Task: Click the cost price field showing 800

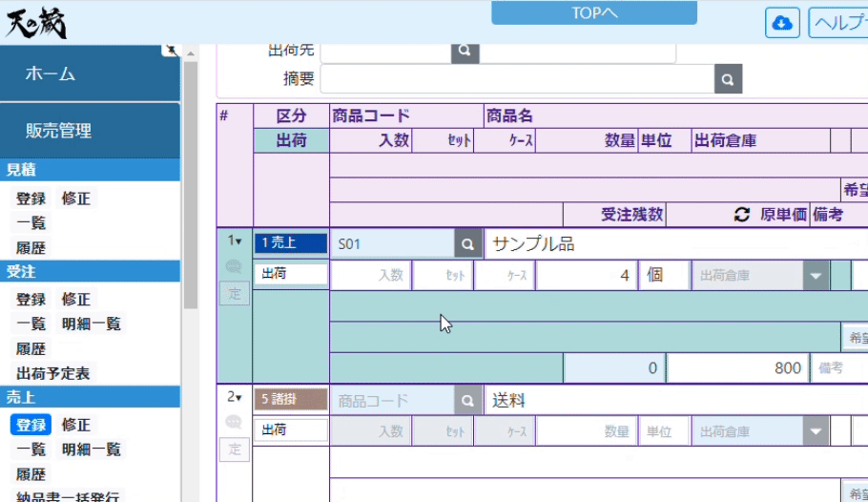Action: pos(736,368)
